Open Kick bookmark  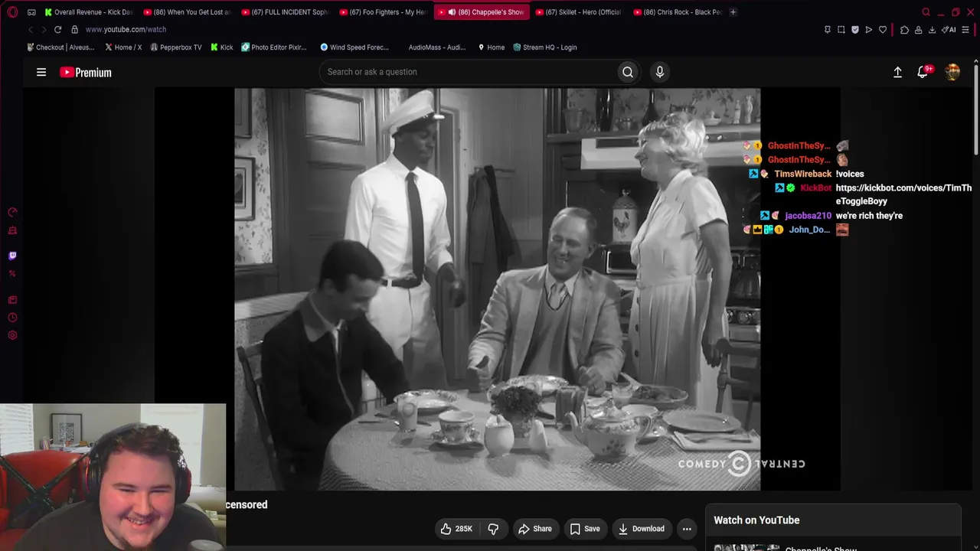pyautogui.click(x=222, y=47)
